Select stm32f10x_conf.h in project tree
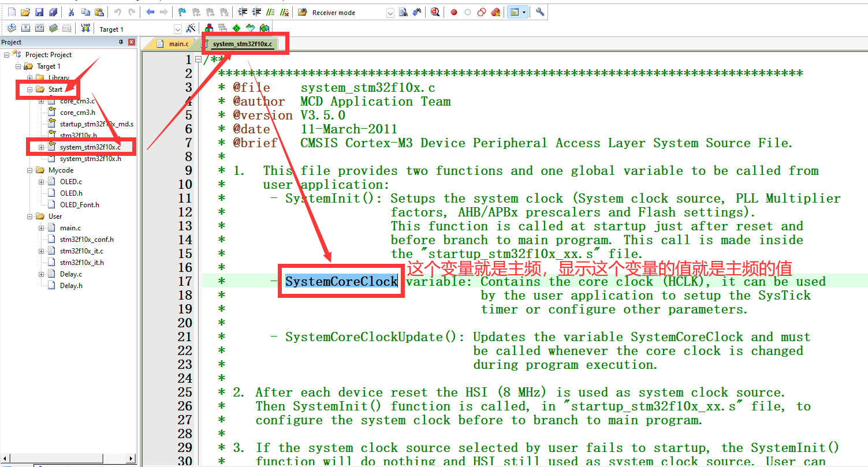Viewport: 868px width, 467px height. point(87,240)
